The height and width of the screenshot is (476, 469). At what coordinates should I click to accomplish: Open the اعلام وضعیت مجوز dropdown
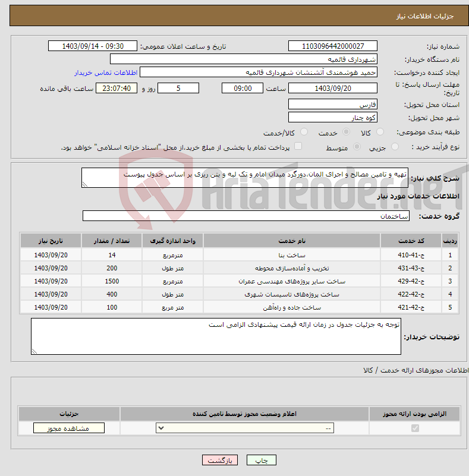tap(245, 428)
